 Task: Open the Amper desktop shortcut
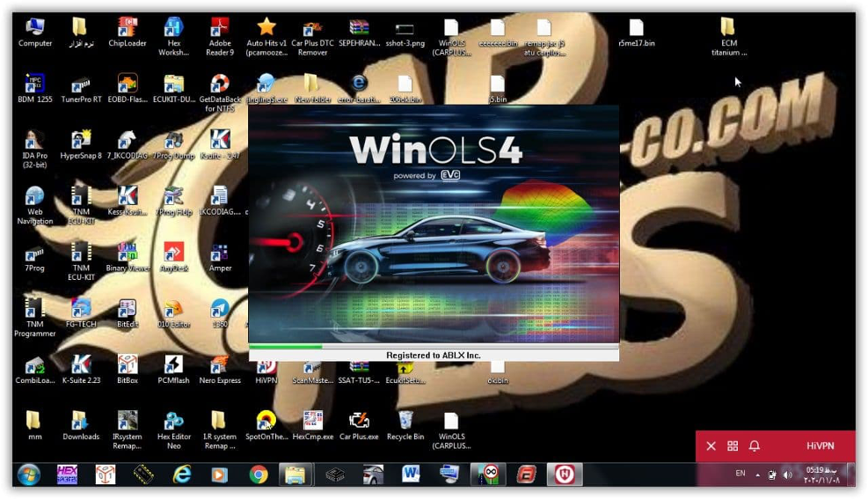[220, 257]
